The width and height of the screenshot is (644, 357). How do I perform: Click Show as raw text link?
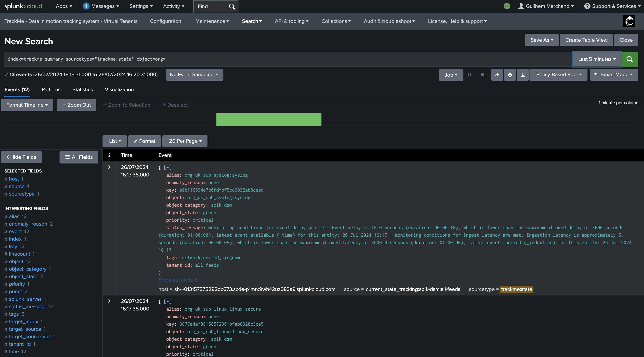[178, 280]
